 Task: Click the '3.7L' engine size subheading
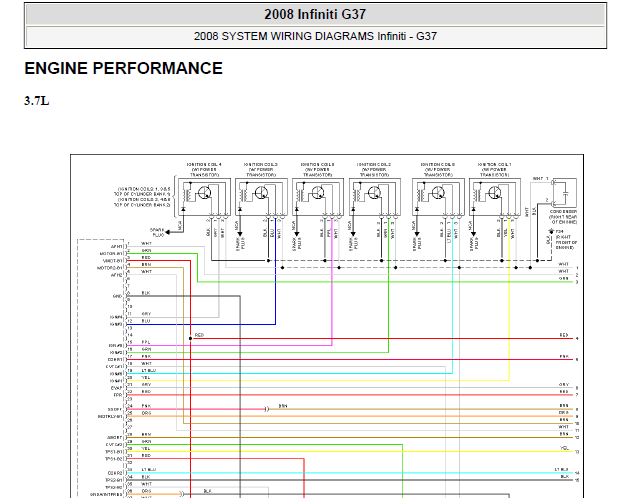(37, 100)
